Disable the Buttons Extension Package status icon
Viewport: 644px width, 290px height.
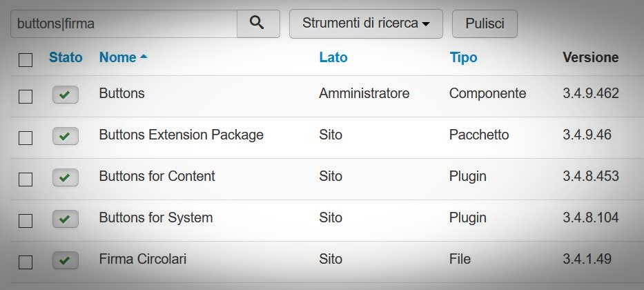65,136
